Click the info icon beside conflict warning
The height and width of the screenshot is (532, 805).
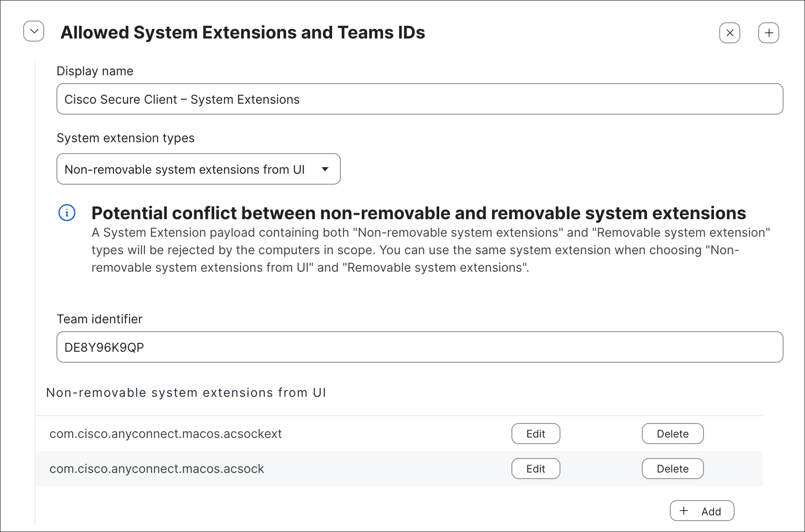pyautogui.click(x=67, y=213)
